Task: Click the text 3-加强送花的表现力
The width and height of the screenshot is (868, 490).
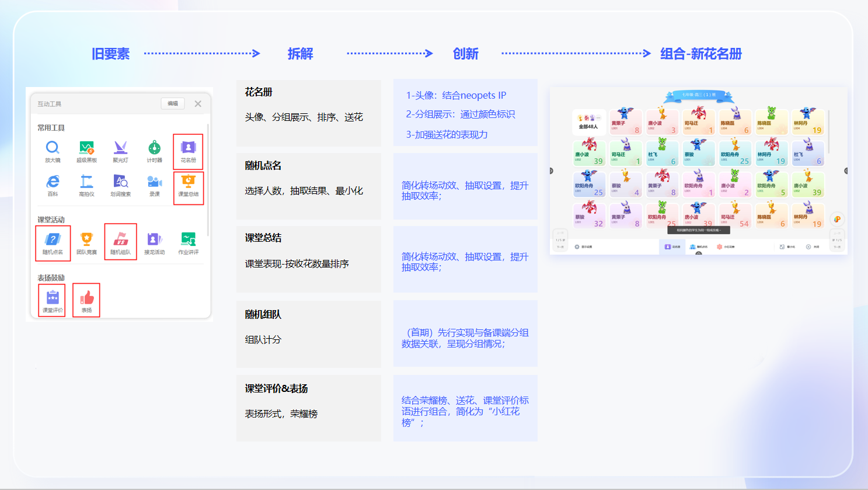Action: tap(447, 134)
